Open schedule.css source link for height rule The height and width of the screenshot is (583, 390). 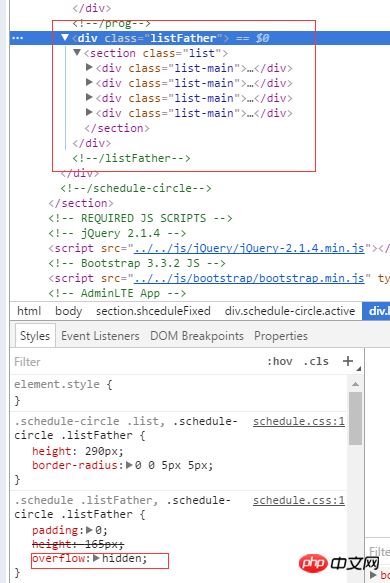click(x=299, y=421)
